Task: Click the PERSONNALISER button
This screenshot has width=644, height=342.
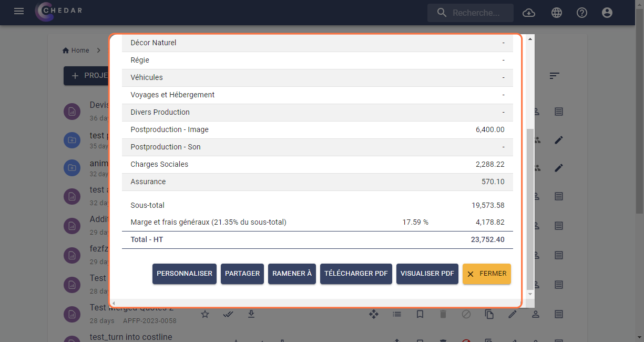Action: tap(185, 274)
